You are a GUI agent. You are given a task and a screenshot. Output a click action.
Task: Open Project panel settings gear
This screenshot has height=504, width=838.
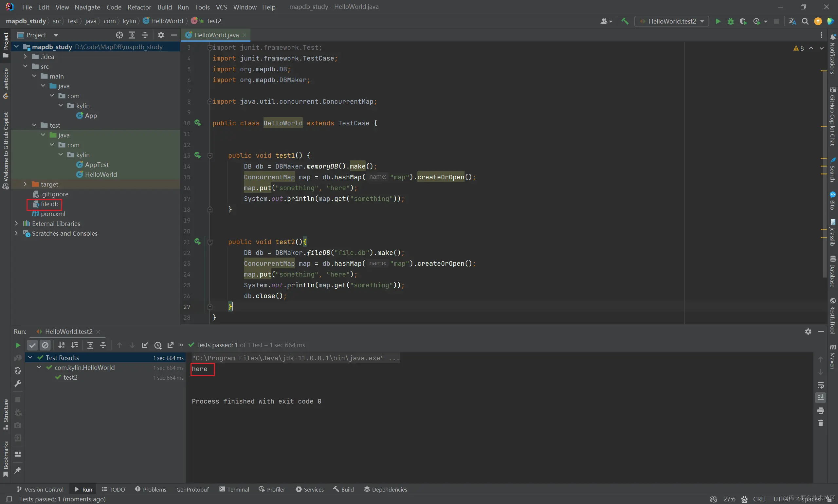point(161,35)
